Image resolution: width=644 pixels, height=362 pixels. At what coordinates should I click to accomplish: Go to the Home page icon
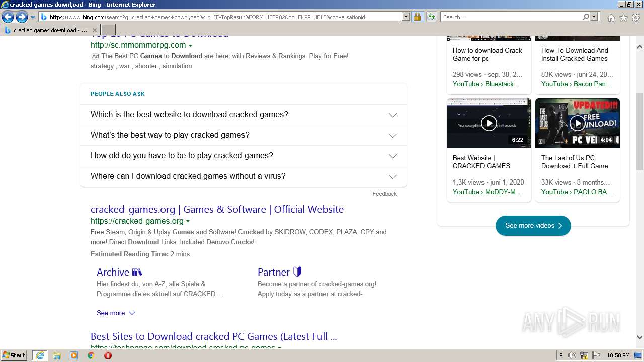[x=611, y=18]
